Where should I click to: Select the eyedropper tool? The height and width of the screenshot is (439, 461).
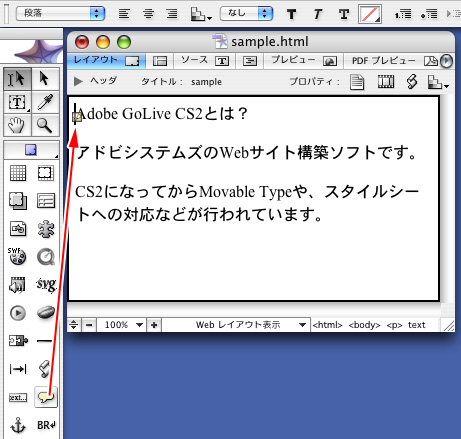point(45,102)
